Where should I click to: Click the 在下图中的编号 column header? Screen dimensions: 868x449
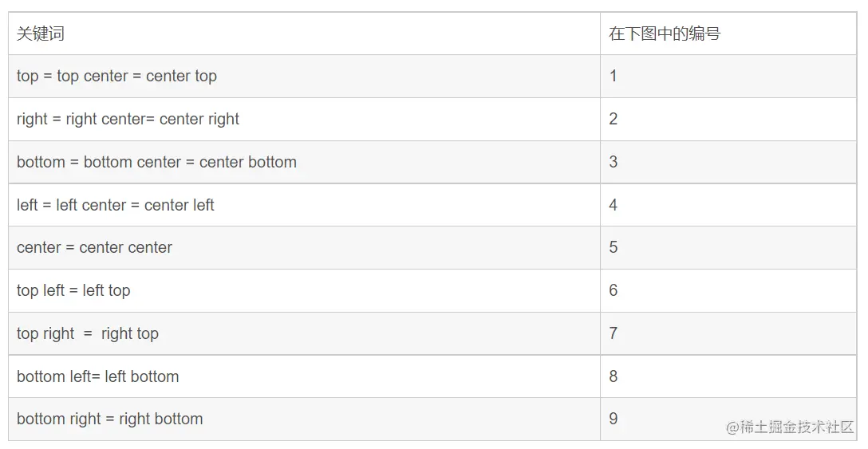pyautogui.click(x=664, y=33)
